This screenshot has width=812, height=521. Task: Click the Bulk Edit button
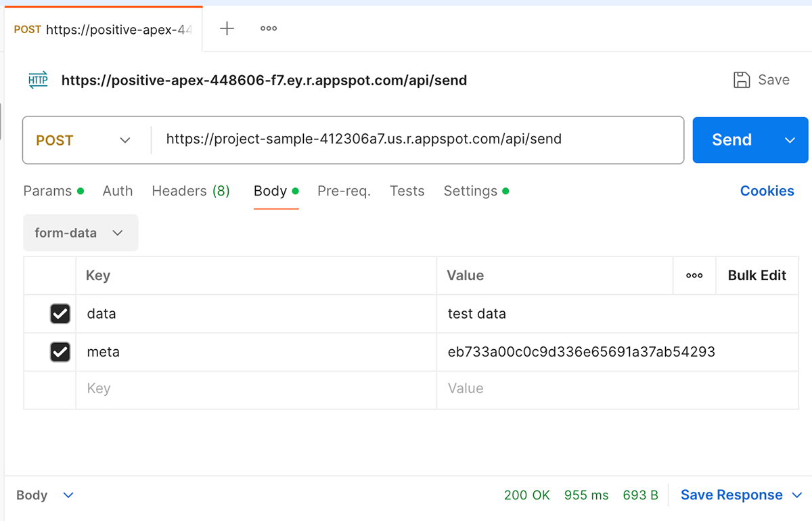[x=757, y=275]
